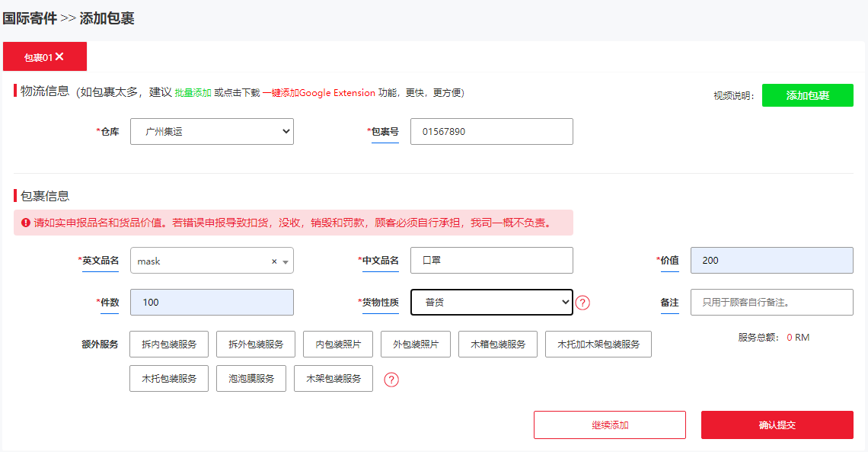The width and height of the screenshot is (868, 452).
Task: Clear the mask selection with × icon
Action: pyautogui.click(x=274, y=261)
